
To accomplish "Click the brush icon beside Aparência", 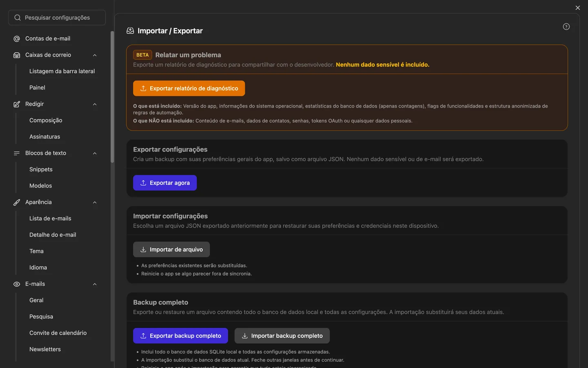I will pyautogui.click(x=17, y=202).
